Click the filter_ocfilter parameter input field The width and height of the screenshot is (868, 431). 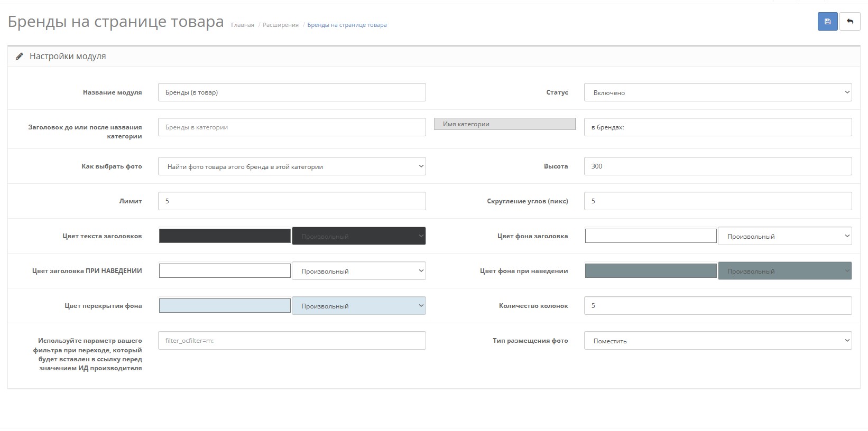292,341
